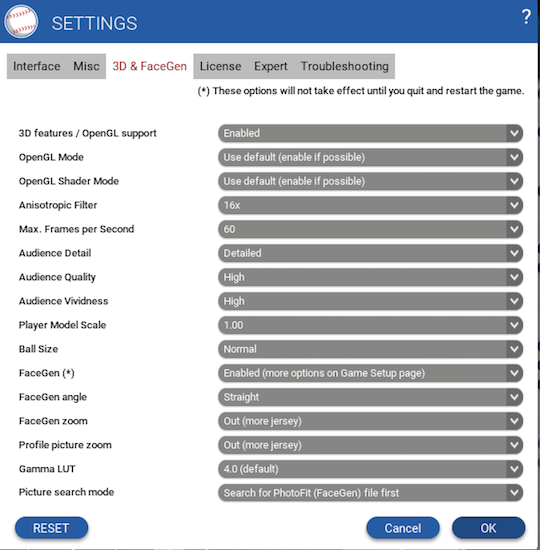Open the Troubleshooting tab
The height and width of the screenshot is (550, 540).
click(345, 66)
